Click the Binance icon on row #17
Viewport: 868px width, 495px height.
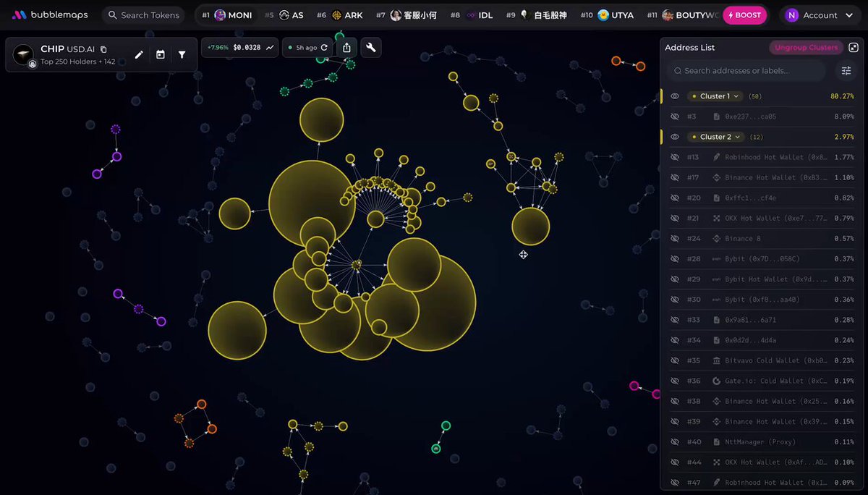coord(716,177)
